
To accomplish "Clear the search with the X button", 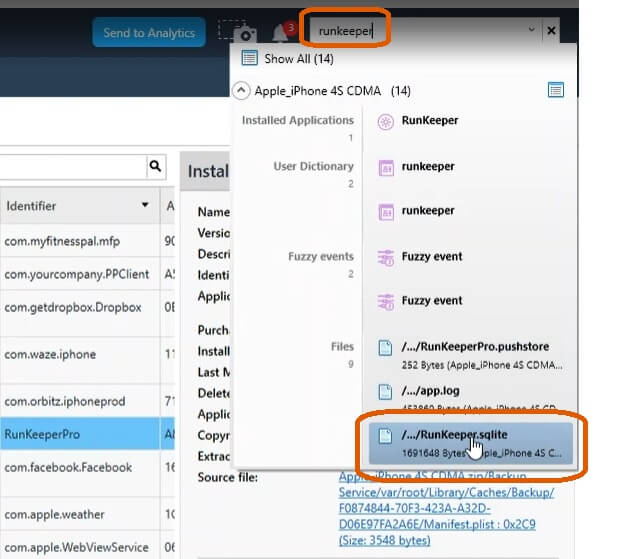I will 550,31.
